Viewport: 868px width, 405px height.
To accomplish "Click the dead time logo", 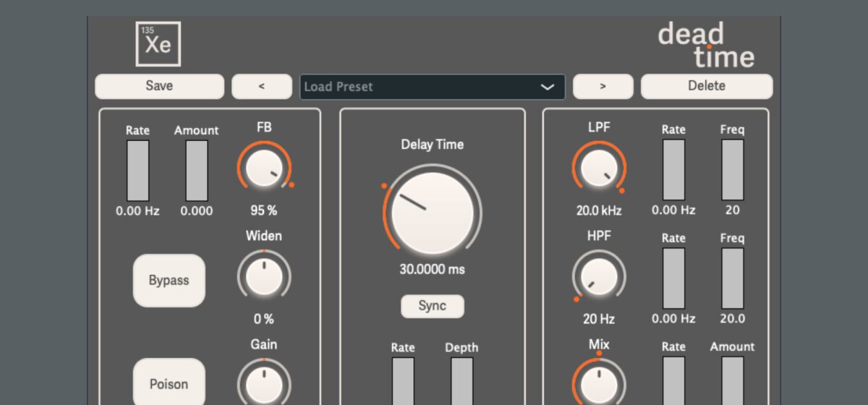I will point(705,45).
